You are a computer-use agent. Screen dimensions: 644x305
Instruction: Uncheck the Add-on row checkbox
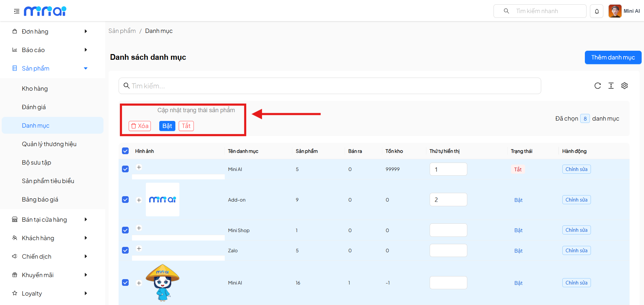(125, 200)
